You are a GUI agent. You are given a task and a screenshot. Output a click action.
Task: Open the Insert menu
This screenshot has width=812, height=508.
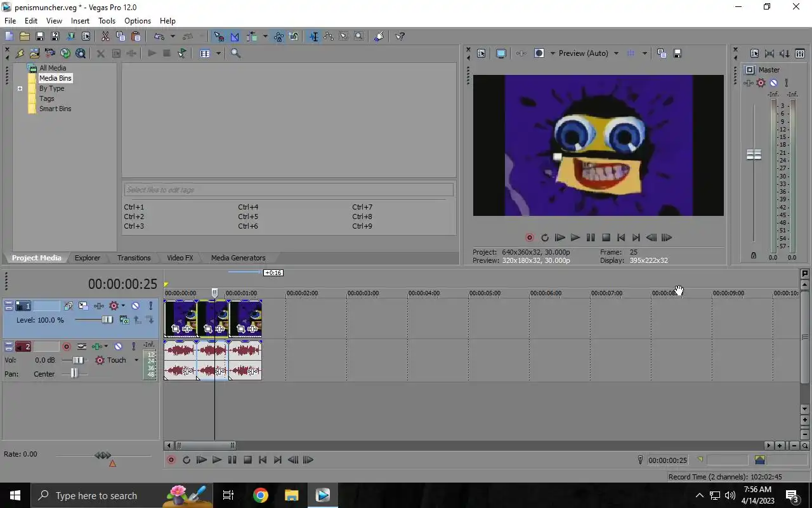coord(80,21)
